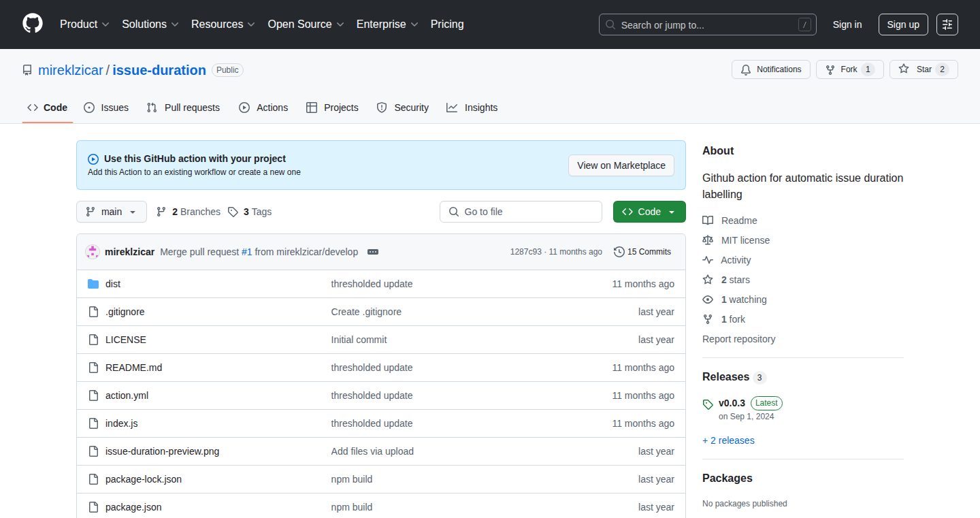Expand the Solutions menu
Screen dimensions: 980x518
pyautogui.click(x=150, y=25)
